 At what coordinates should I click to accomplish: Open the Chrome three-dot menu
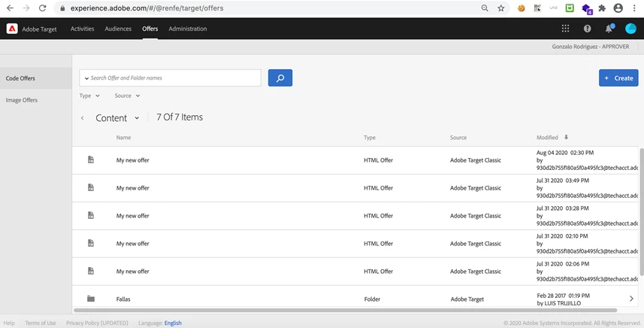coord(634,8)
